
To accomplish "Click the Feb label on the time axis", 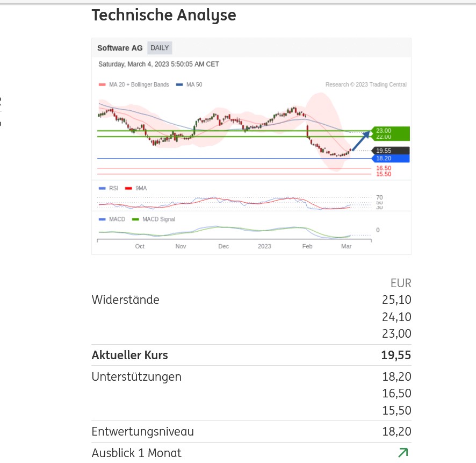I will (307, 246).
